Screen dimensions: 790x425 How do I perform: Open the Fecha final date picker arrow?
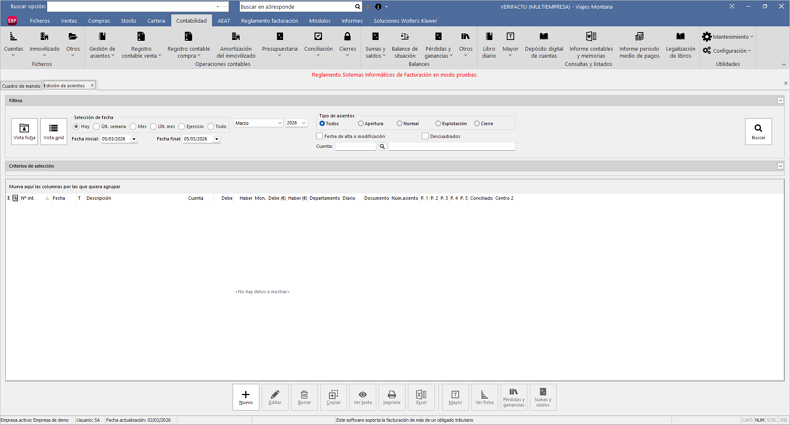[217, 139]
